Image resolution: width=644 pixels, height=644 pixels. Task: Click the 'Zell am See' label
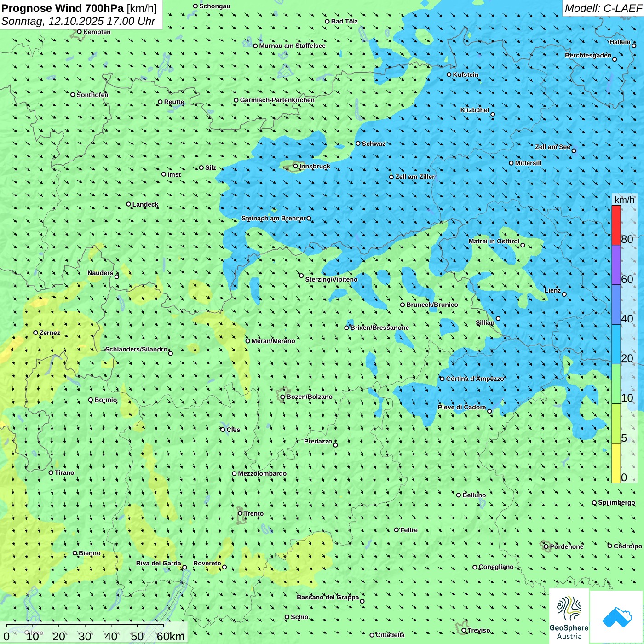(x=552, y=147)
